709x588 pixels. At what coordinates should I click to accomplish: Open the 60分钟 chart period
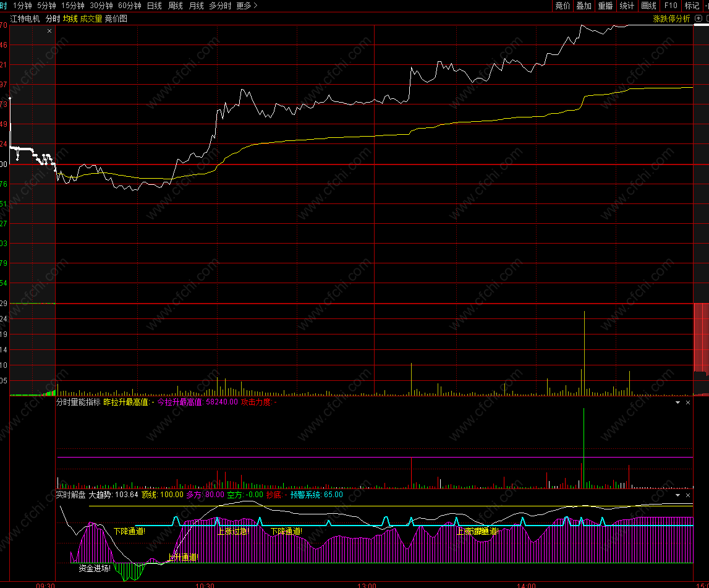pos(130,6)
